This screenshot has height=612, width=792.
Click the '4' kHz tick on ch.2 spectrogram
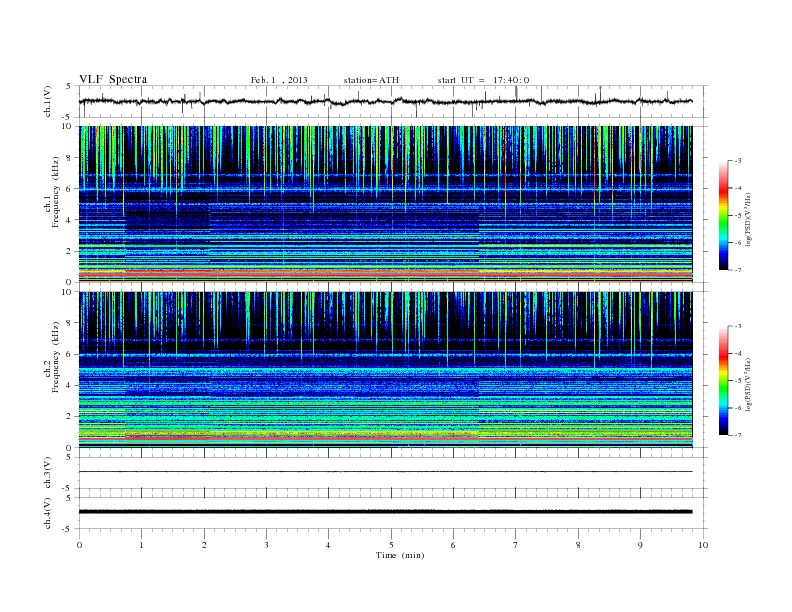[69, 385]
